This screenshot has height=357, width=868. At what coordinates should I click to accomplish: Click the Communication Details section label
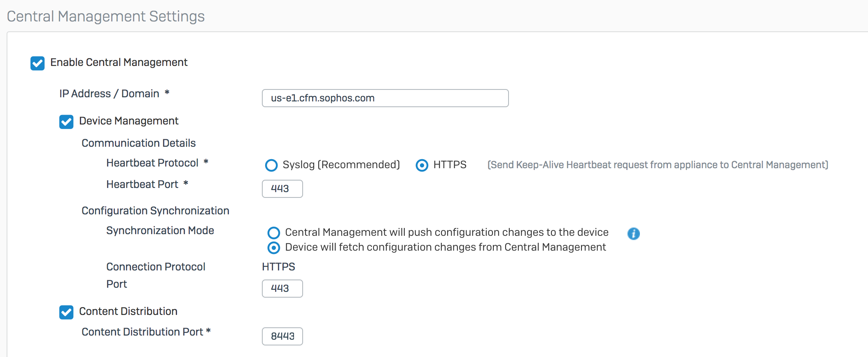(139, 143)
